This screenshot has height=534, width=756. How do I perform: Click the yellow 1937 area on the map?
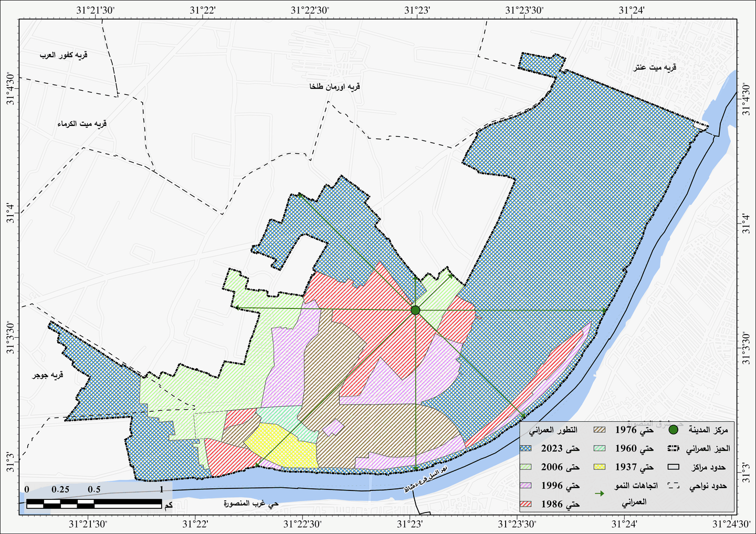pos(278,445)
